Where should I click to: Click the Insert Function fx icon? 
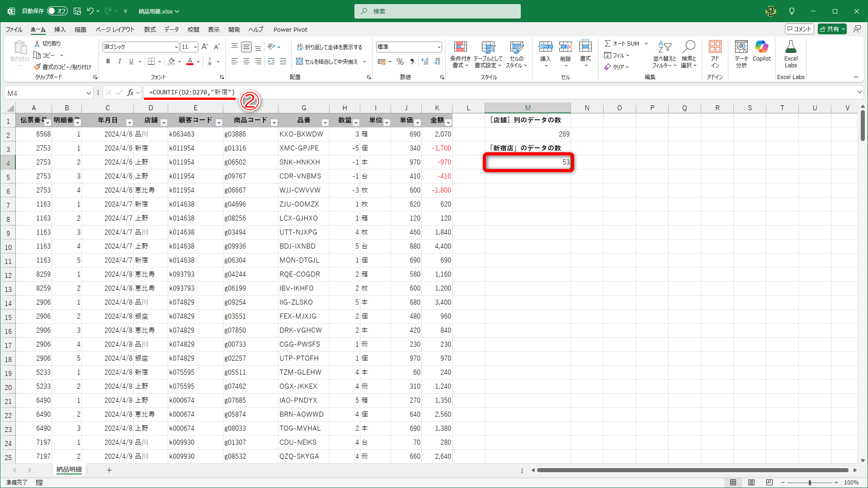pos(130,93)
